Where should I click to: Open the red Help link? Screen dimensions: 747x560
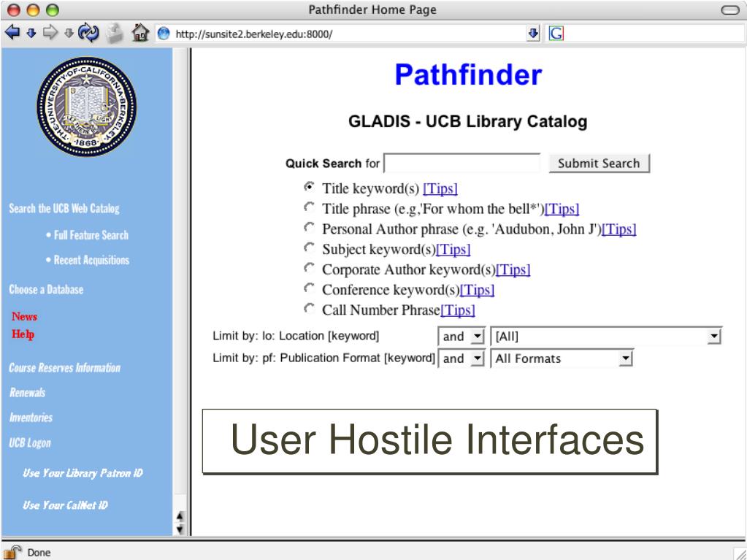[x=23, y=334]
